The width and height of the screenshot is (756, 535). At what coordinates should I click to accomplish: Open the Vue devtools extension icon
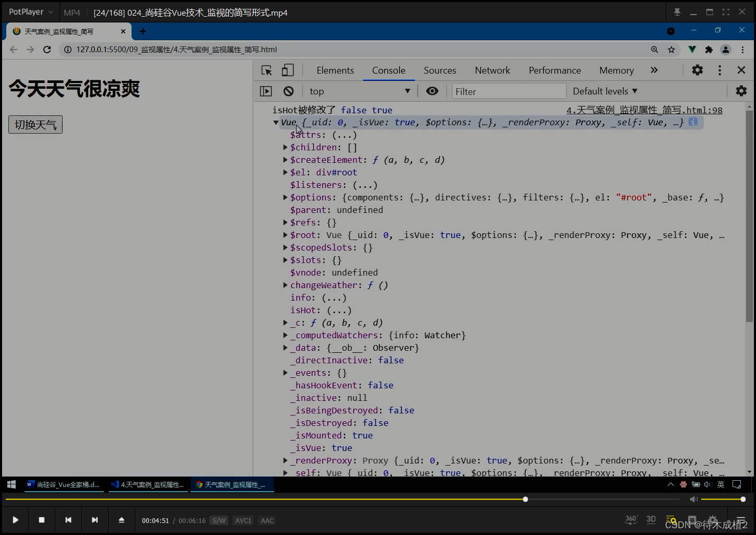point(692,50)
